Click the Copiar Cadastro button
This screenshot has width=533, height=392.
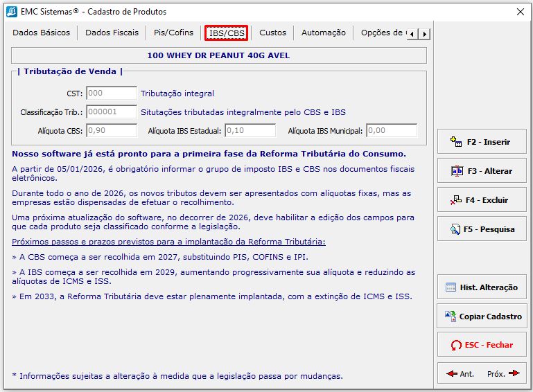click(482, 317)
